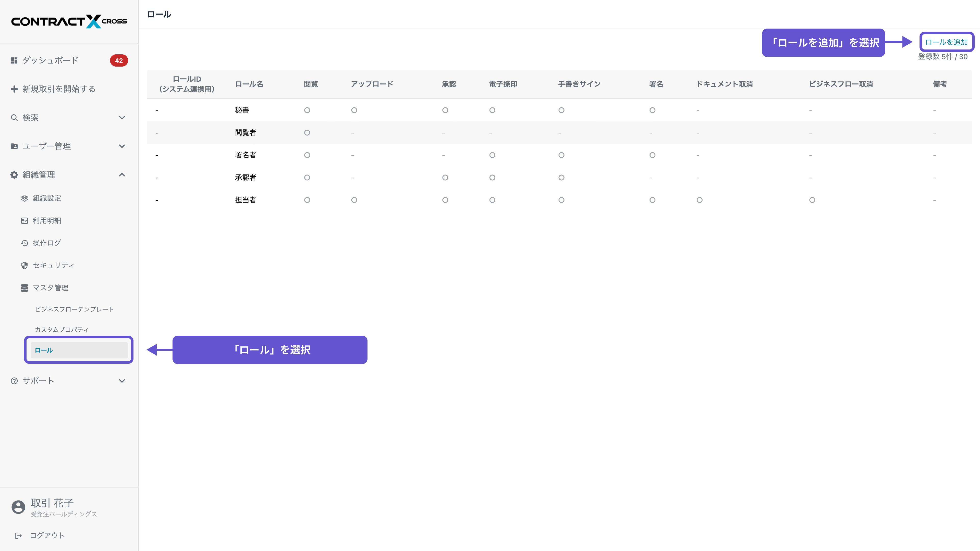Expand the ユーザー管理 section chevron
Screen dimensions: 980x551
coord(122,146)
